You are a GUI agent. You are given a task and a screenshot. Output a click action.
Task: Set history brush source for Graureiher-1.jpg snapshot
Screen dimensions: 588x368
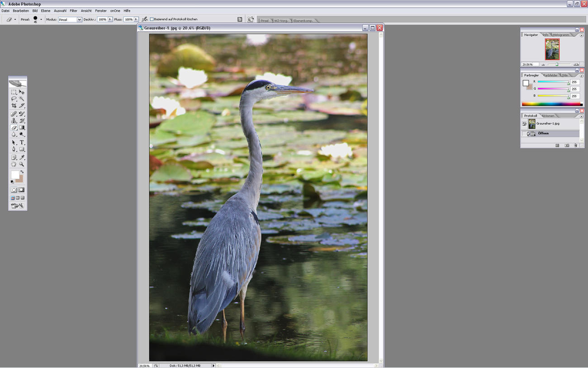click(524, 124)
